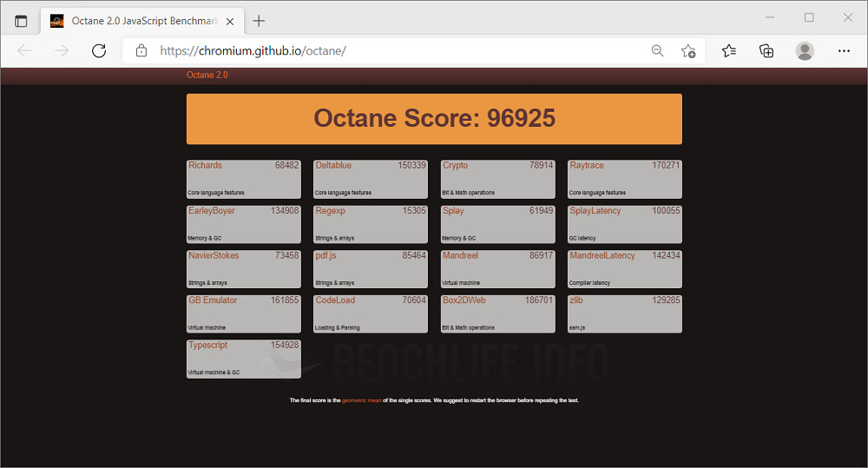Viewport: 868px width, 468px height.
Task: Select the Octane 2.0 JavaScript Benchmark tab
Action: (130, 21)
